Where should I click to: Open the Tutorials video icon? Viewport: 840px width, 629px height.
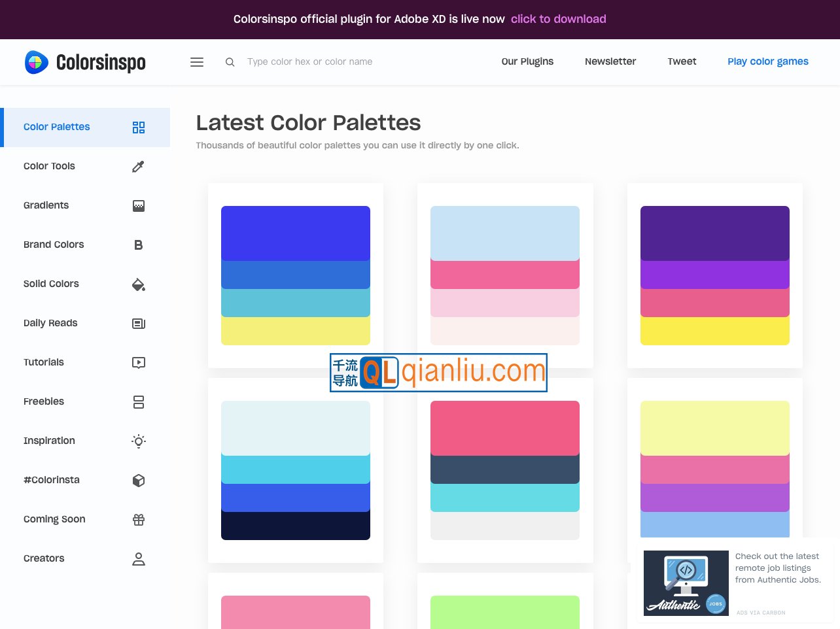click(x=138, y=362)
